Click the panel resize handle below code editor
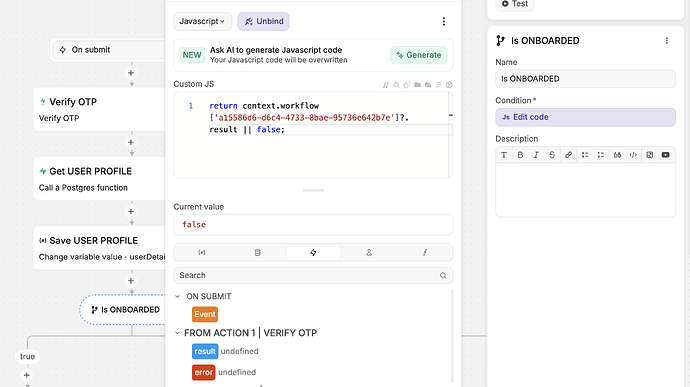690x387 pixels. 313,190
